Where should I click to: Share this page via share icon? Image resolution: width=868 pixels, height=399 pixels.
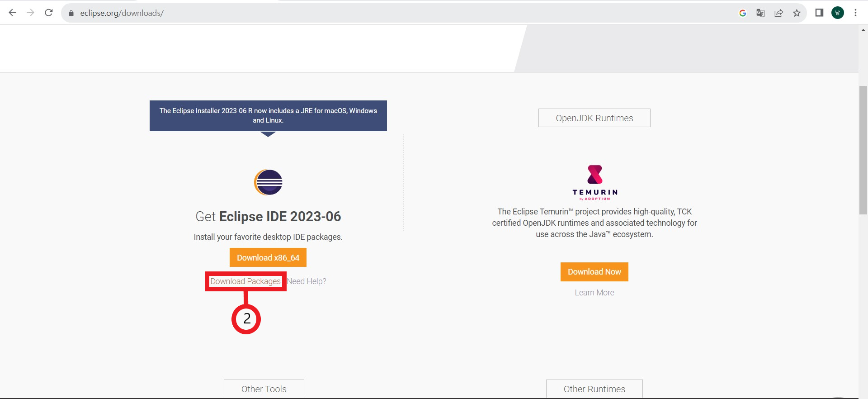click(778, 13)
